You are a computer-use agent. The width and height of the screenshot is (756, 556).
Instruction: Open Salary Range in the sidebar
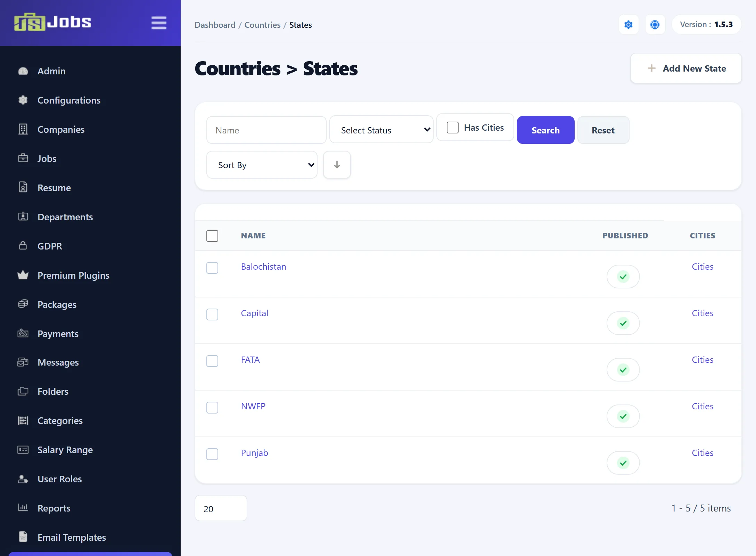click(x=65, y=450)
